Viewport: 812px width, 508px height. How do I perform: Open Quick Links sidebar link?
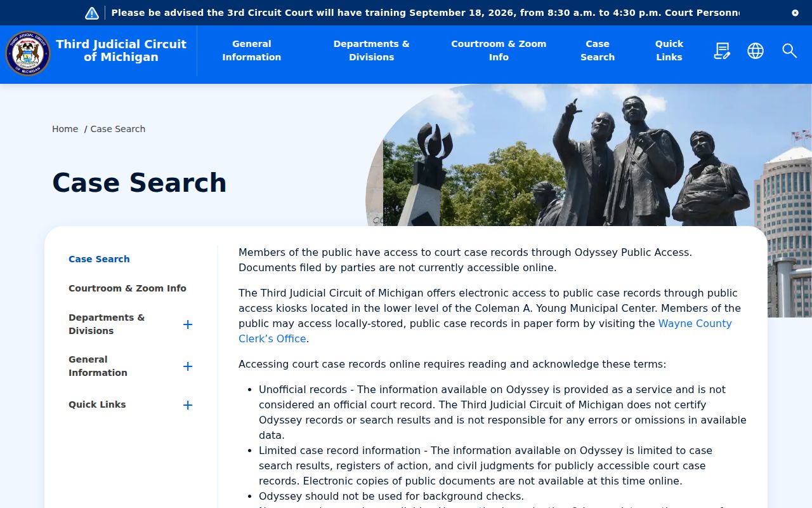(97, 404)
